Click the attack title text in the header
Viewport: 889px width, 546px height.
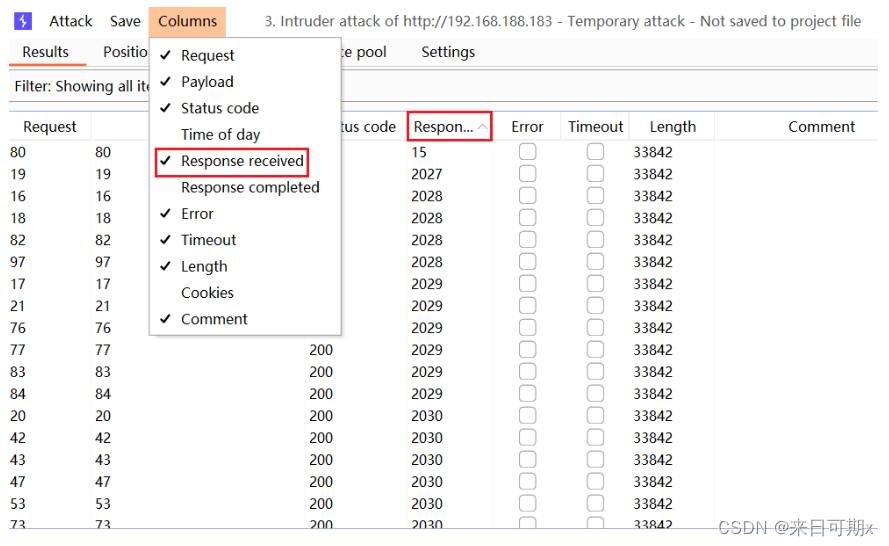coord(562,22)
